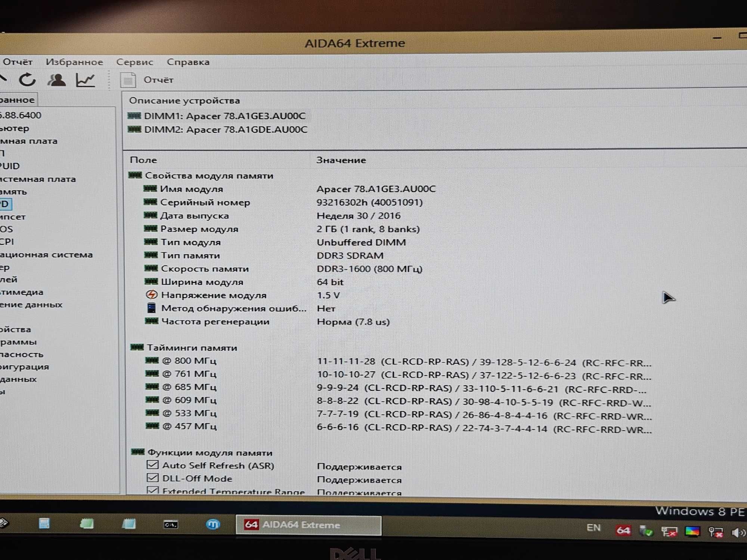The width and height of the screenshot is (747, 560).
Task: Click the green taskbar icon
Action: pyautogui.click(x=87, y=523)
